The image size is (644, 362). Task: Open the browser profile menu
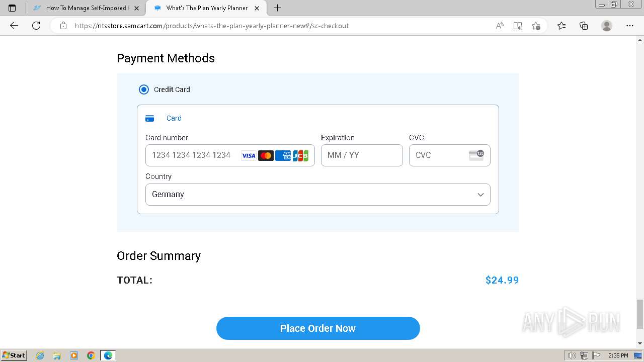607,26
